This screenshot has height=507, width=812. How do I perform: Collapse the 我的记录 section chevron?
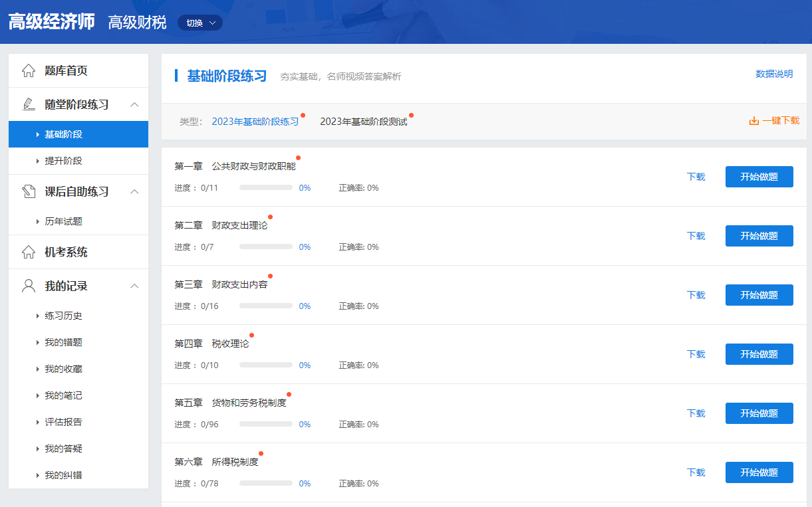(x=134, y=286)
